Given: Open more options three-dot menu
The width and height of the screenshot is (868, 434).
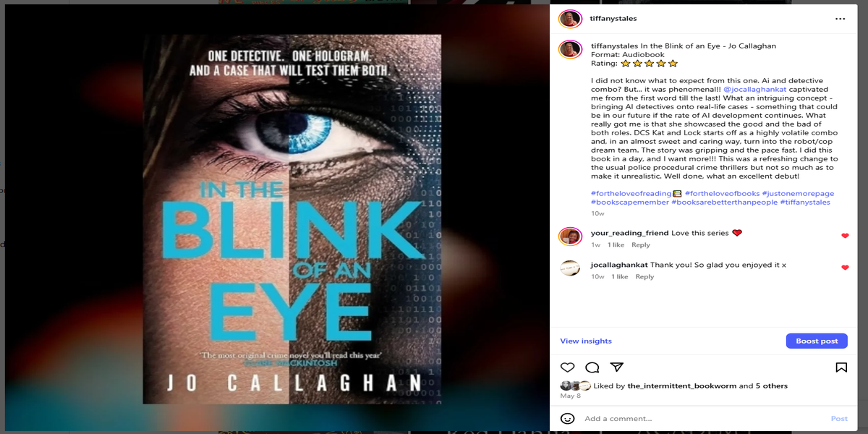Looking at the screenshot, I should [840, 18].
